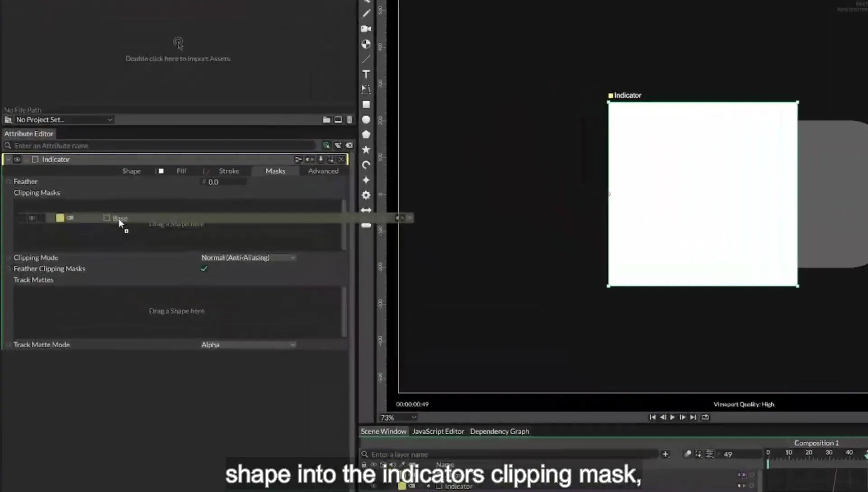Click the add layer plus button

(665, 454)
